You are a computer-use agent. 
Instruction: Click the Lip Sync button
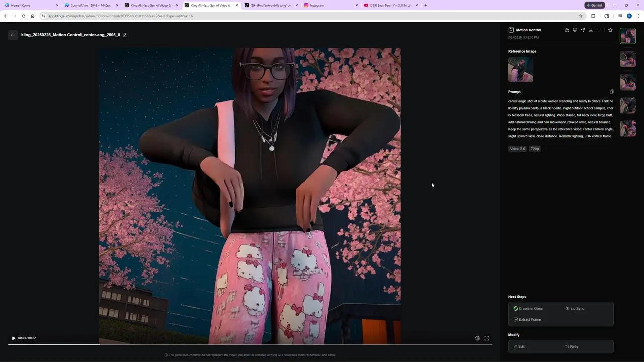(x=575, y=309)
